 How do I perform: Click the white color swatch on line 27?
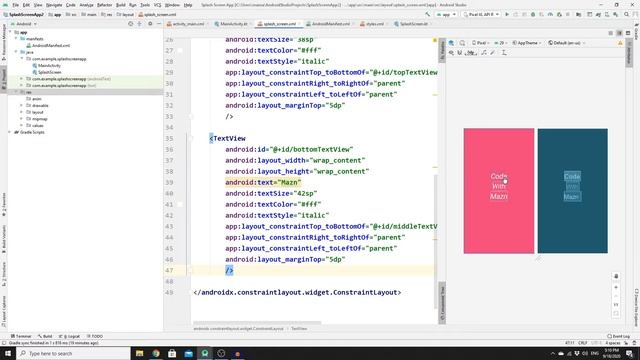click(x=180, y=51)
